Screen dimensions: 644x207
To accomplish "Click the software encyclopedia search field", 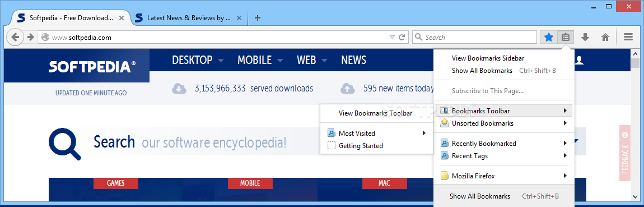I will tap(214, 142).
